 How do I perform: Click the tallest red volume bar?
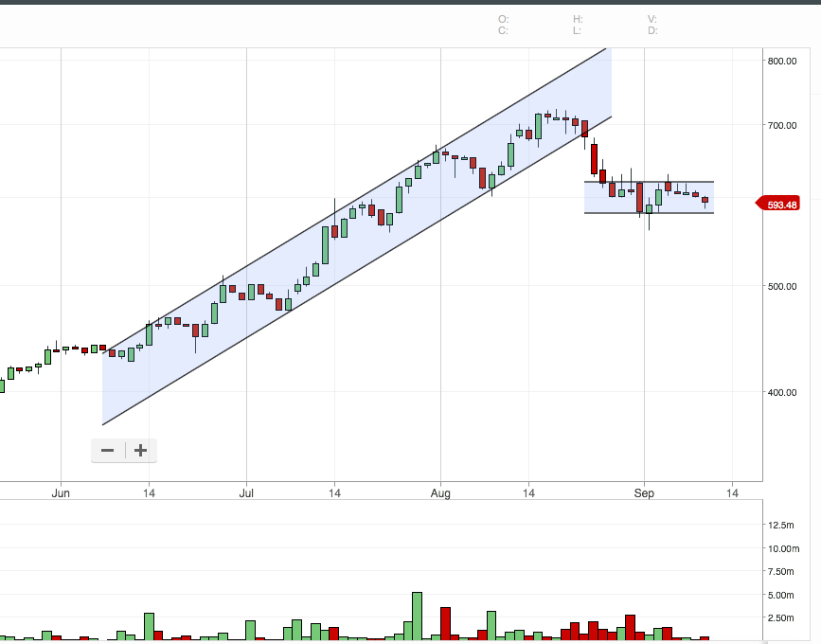point(446,623)
